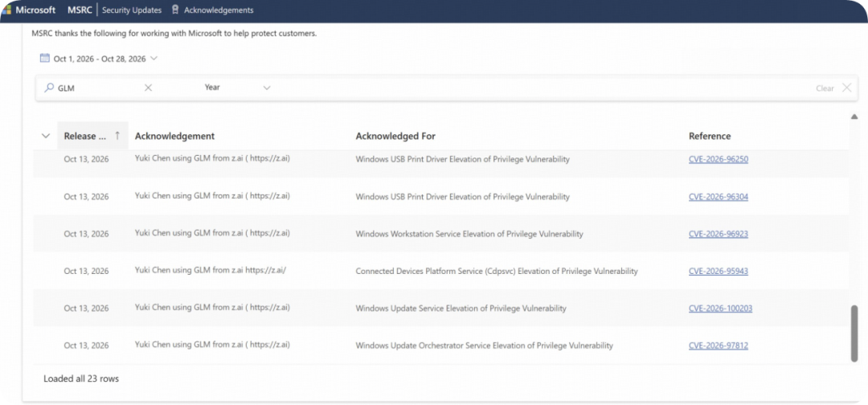Collapse rows with header chevron
Image resolution: width=868 pixels, height=405 pixels.
[x=46, y=136]
